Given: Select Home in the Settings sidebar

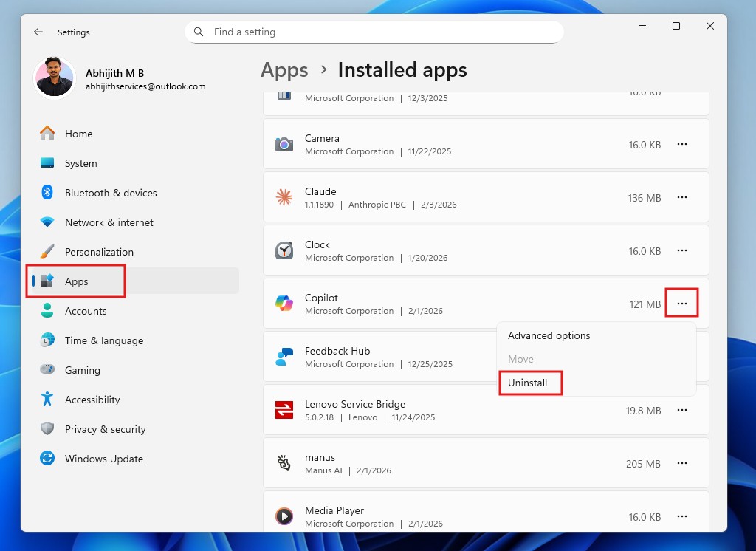Looking at the screenshot, I should coord(78,134).
